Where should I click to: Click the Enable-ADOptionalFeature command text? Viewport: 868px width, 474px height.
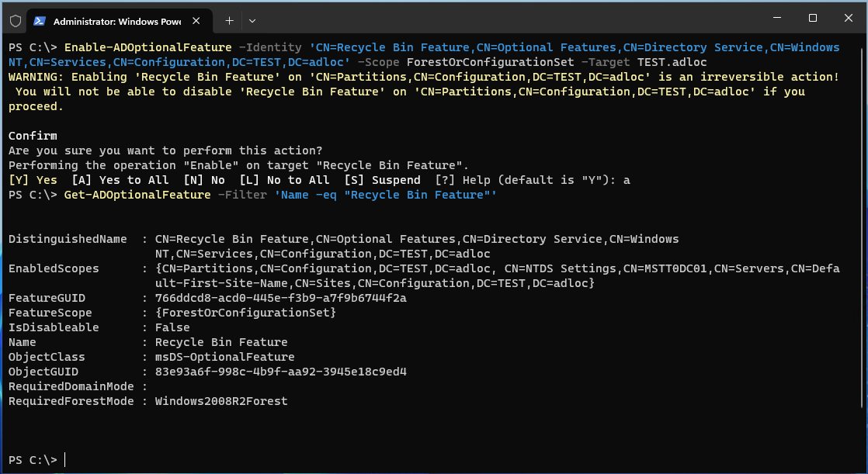137,47
